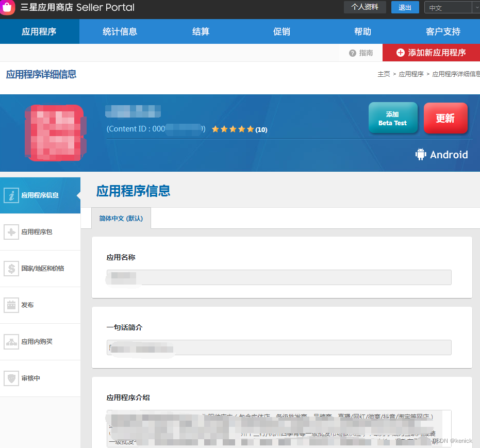Select the 发布 sidebar item
This screenshot has height=448, width=480.
pyautogui.click(x=40, y=305)
